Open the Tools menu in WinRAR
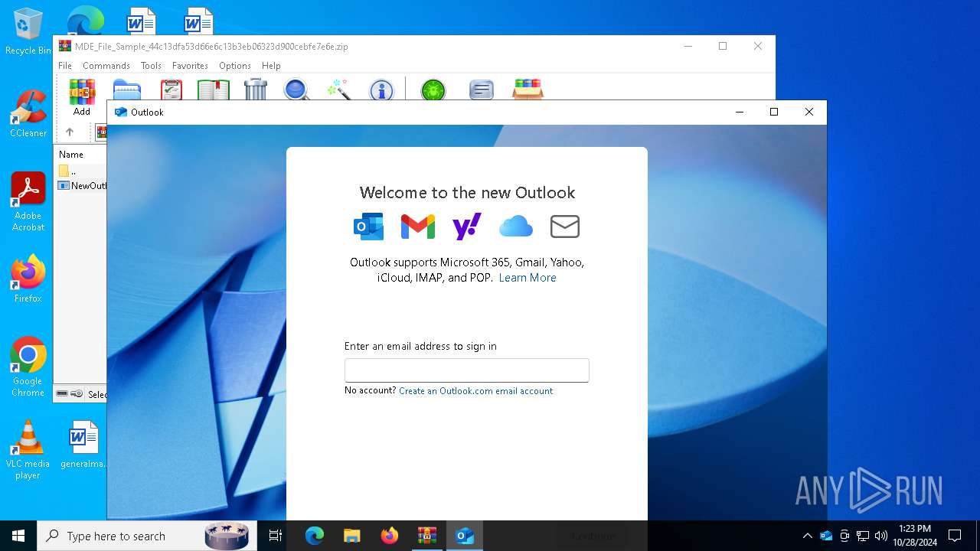980x551 pixels. pos(151,66)
